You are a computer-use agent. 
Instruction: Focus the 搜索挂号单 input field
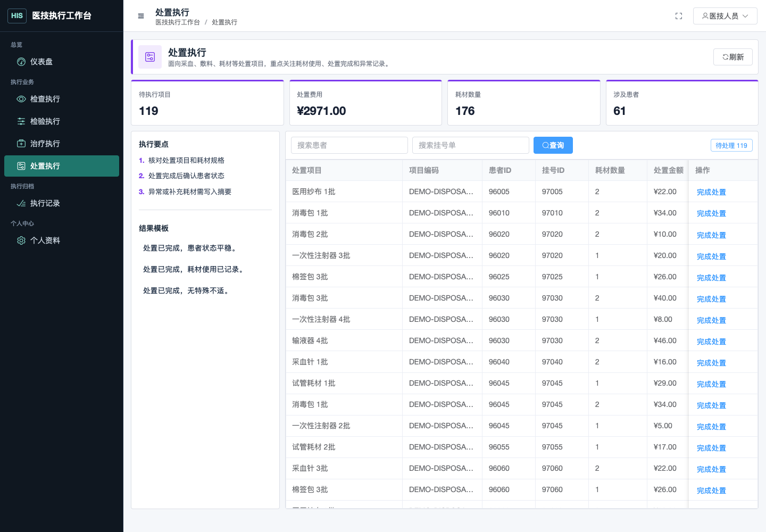tap(471, 145)
